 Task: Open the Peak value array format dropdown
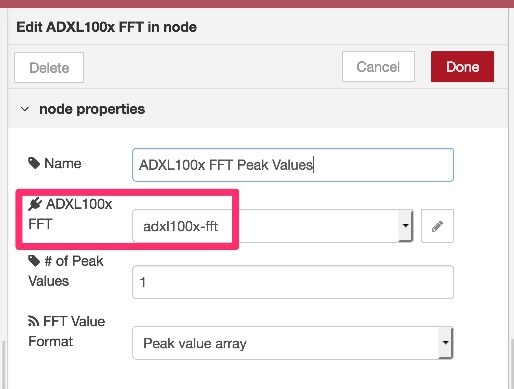293,343
